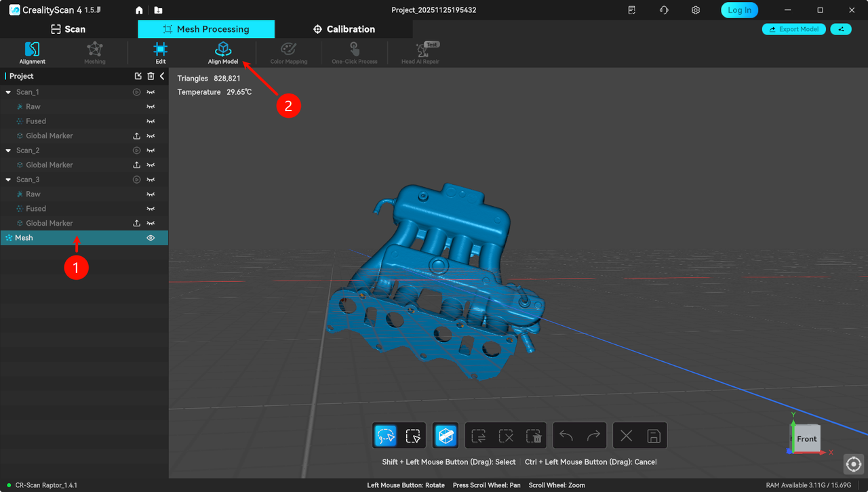Image resolution: width=868 pixels, height=492 pixels.
Task: Unhide the Fused data under Scan_1
Action: coord(151,121)
